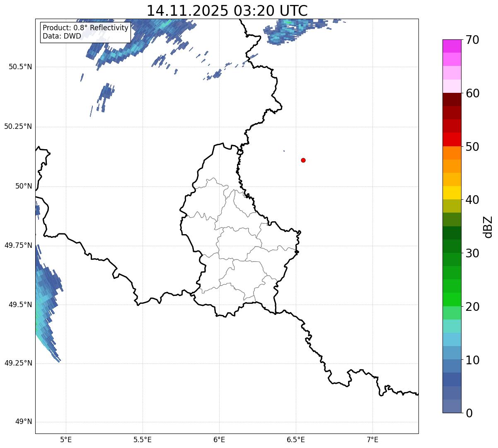The height and width of the screenshot is (448, 498).
Task: Click the longitude label 5°E
Action: 66,439
